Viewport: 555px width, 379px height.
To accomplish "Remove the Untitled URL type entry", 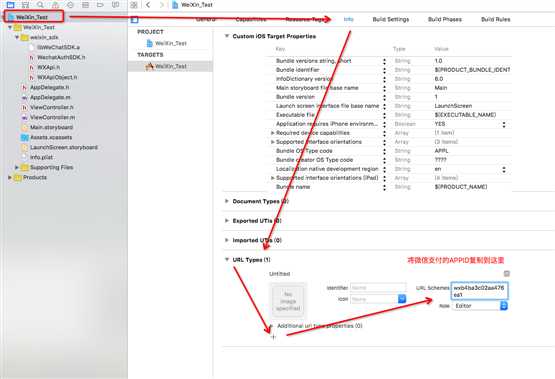I will click(507, 274).
